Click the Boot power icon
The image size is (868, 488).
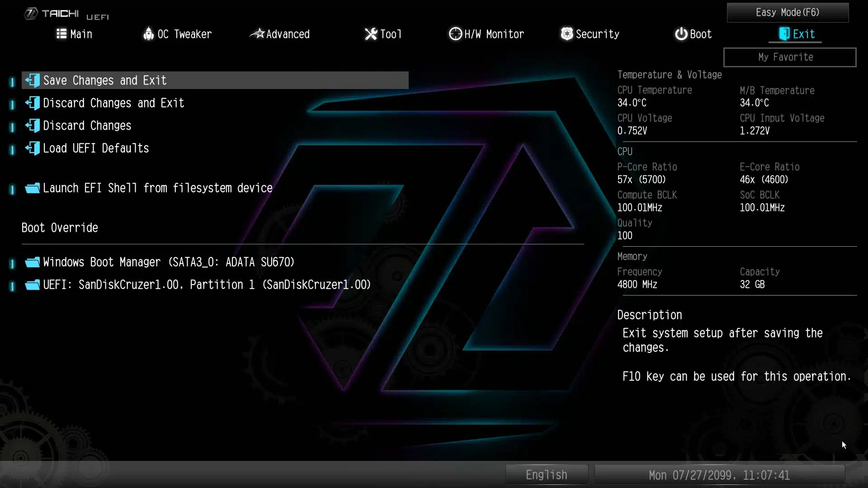(681, 34)
